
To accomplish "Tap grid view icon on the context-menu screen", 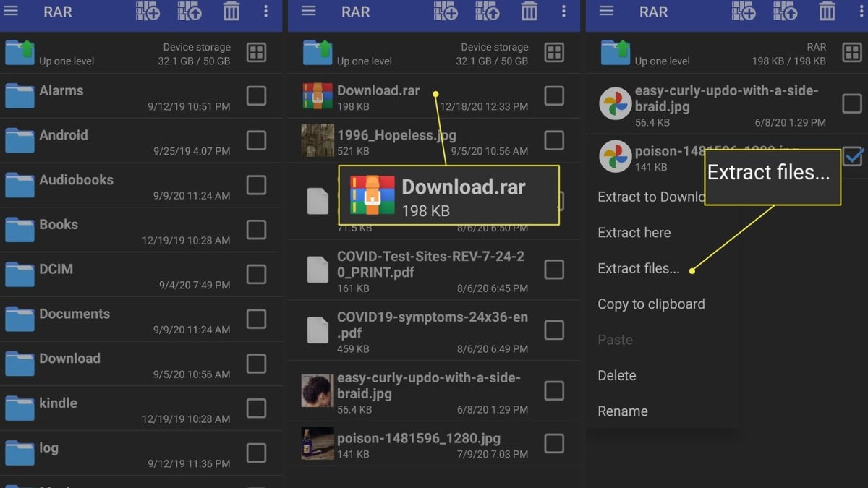I will pyautogui.click(x=852, y=53).
